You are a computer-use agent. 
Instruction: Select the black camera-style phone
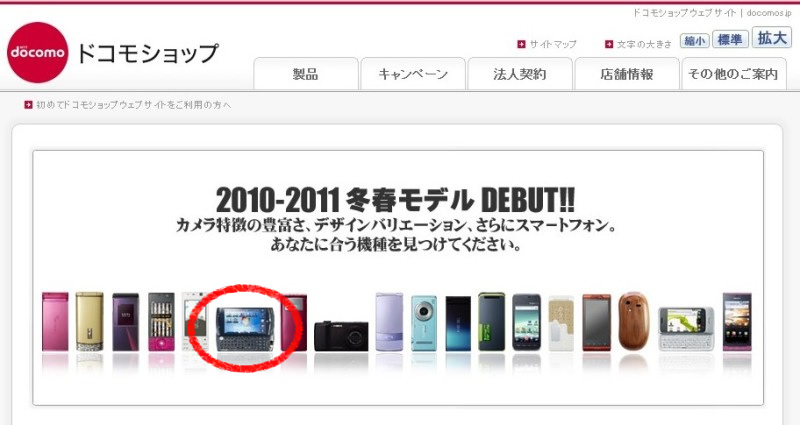click(341, 336)
